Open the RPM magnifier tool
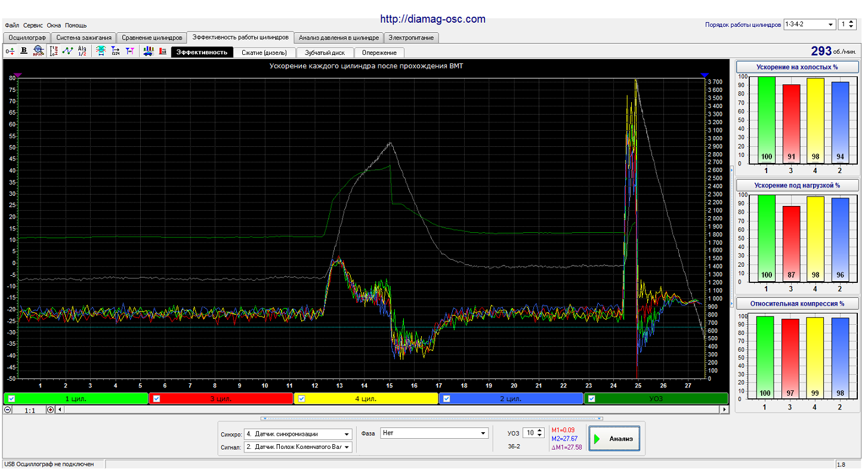 pyautogui.click(x=38, y=51)
